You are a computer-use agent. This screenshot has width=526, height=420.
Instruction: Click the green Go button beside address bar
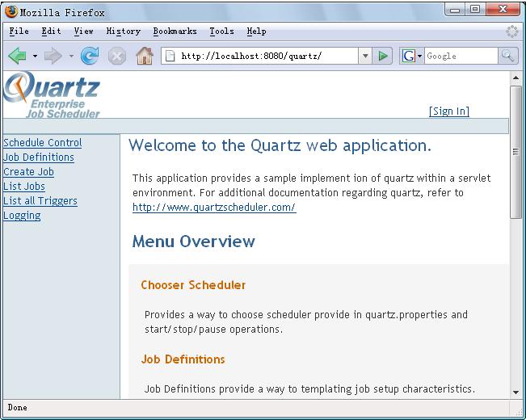click(384, 56)
